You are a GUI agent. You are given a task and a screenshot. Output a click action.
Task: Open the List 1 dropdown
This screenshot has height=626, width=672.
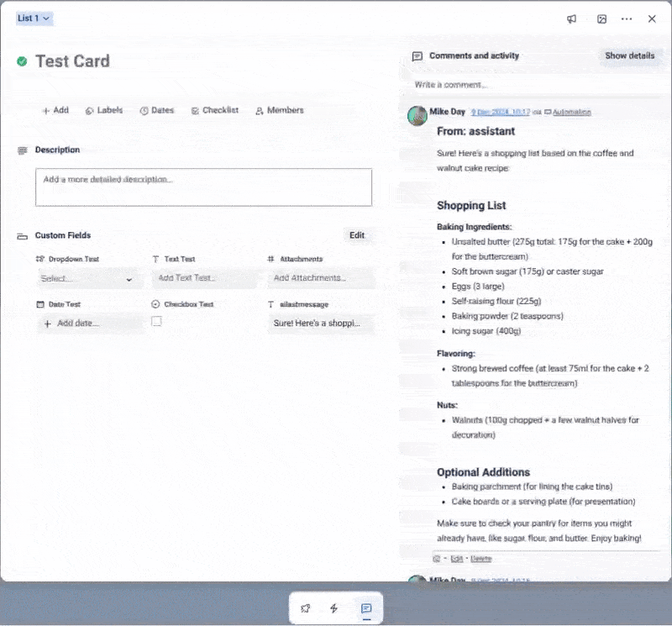(34, 18)
